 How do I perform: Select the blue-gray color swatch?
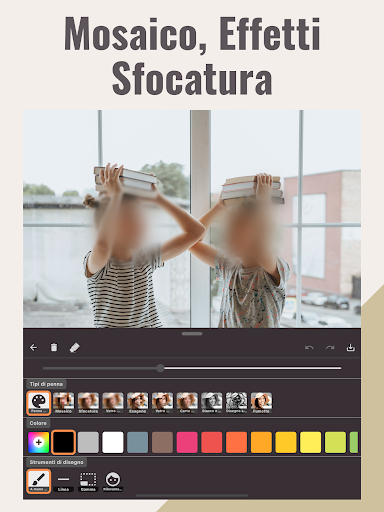pos(138,442)
